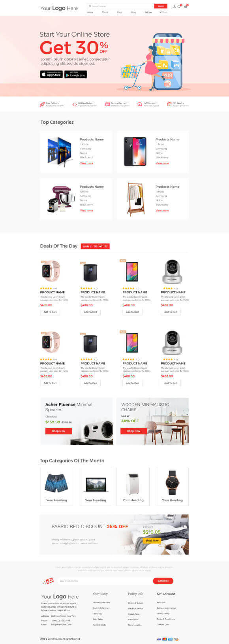This screenshot has width=229, height=644.
Task: Follow View more under the TV category
Action: click(x=86, y=163)
